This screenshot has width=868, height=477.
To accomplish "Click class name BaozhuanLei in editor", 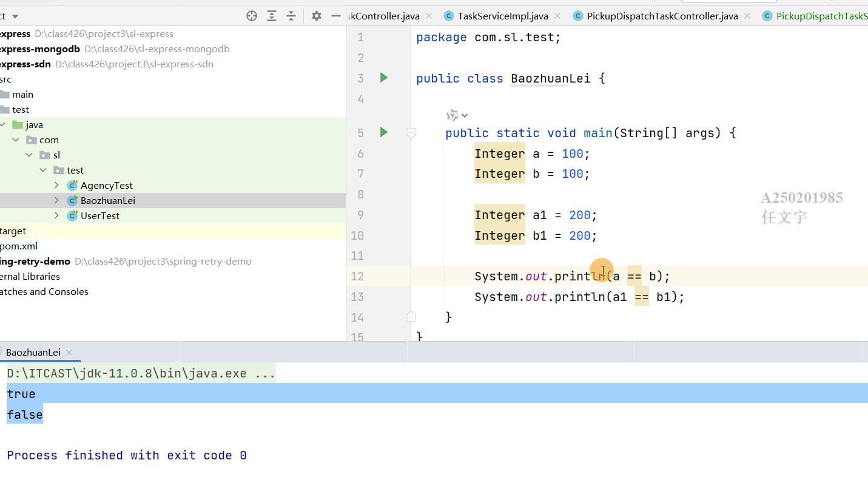I will pos(551,78).
